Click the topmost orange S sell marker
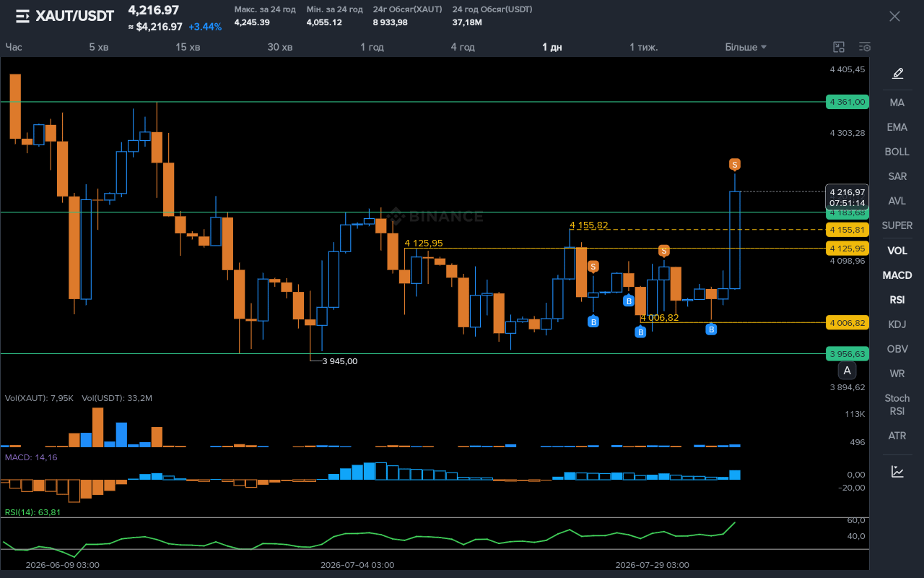The width and height of the screenshot is (924, 578). point(735,165)
